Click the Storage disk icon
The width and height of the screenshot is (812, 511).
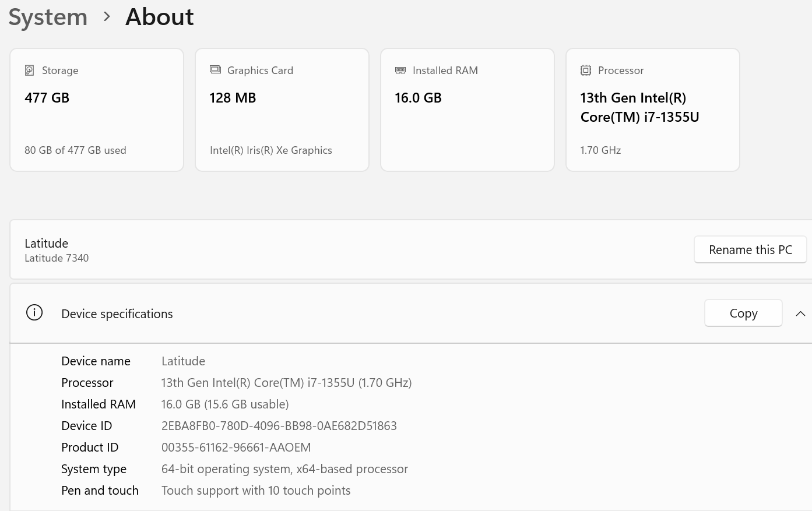click(29, 71)
